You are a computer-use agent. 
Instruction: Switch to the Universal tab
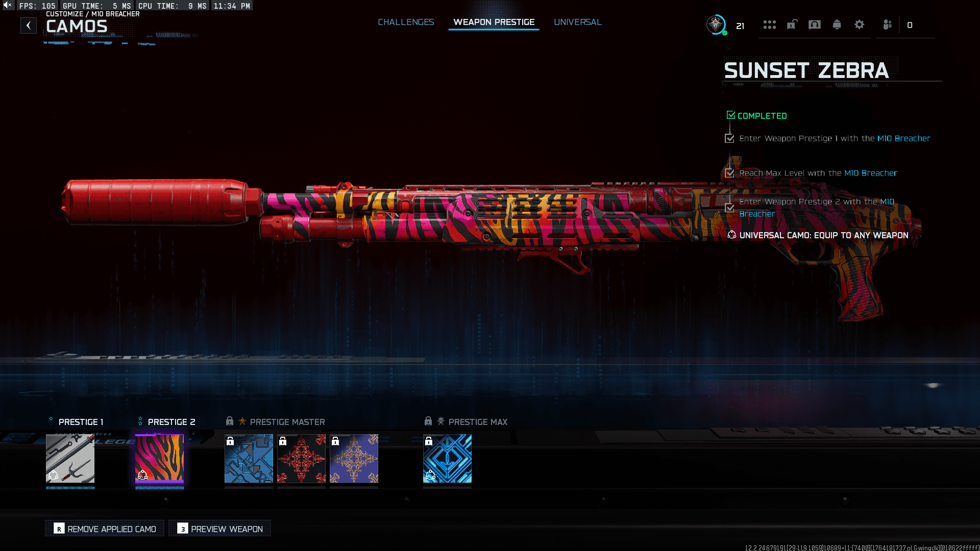click(577, 22)
